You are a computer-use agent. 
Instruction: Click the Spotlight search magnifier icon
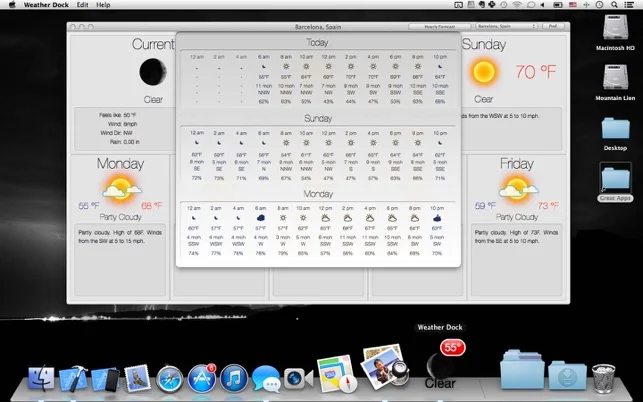click(x=614, y=5)
